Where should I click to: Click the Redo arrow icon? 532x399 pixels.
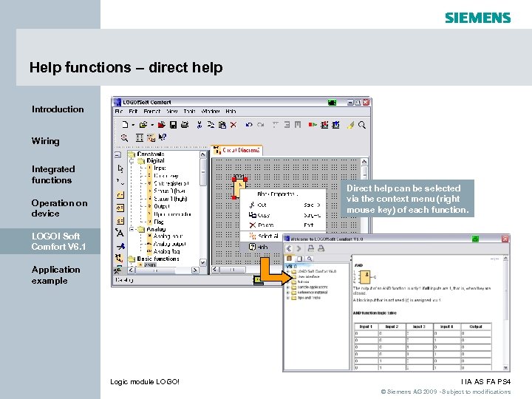tap(261, 125)
